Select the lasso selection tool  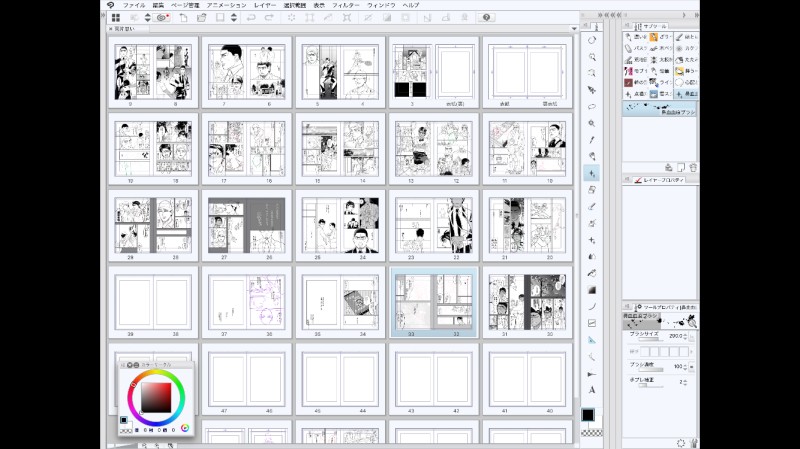(592, 107)
